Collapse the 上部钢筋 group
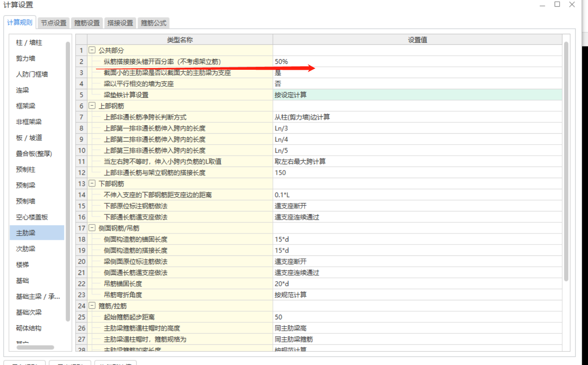 (x=92, y=106)
